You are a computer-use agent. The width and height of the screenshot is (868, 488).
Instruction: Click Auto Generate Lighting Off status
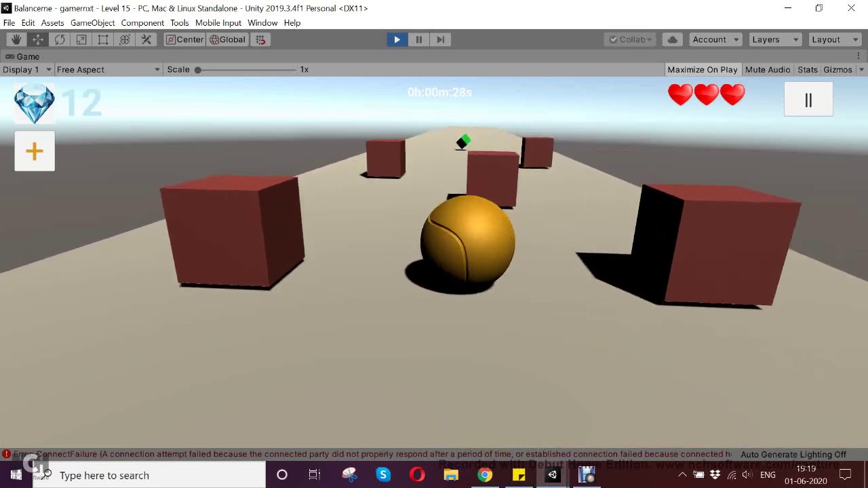(793, 454)
